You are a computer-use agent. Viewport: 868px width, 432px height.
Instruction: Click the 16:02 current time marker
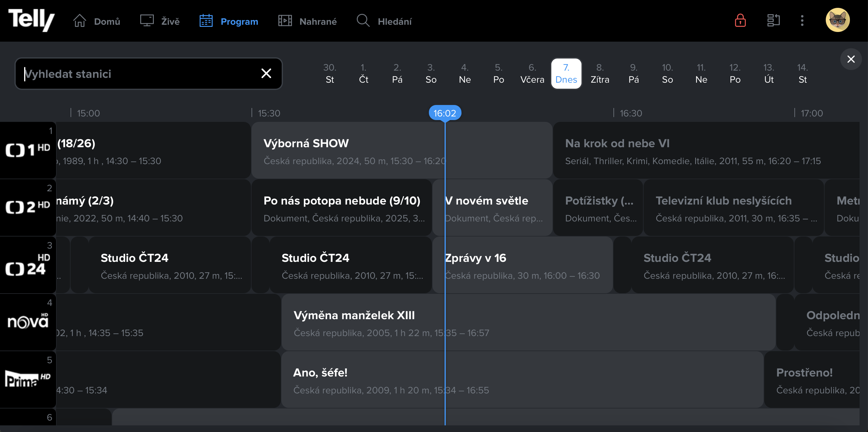pos(445,113)
